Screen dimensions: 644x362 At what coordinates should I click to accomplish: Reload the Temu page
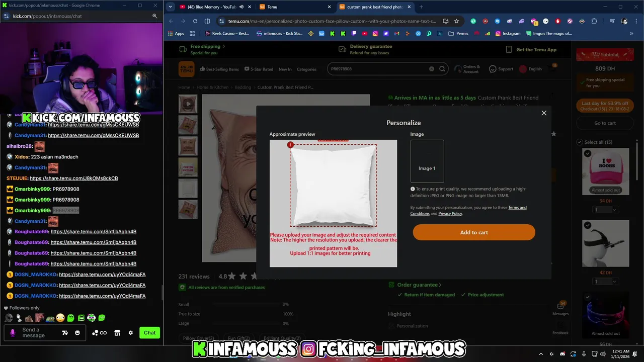(195, 21)
